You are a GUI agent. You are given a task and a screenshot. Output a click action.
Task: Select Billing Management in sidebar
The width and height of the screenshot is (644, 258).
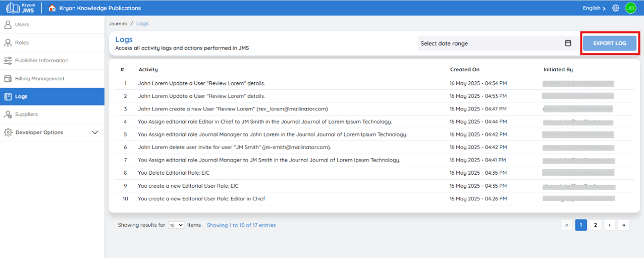[x=52, y=78]
